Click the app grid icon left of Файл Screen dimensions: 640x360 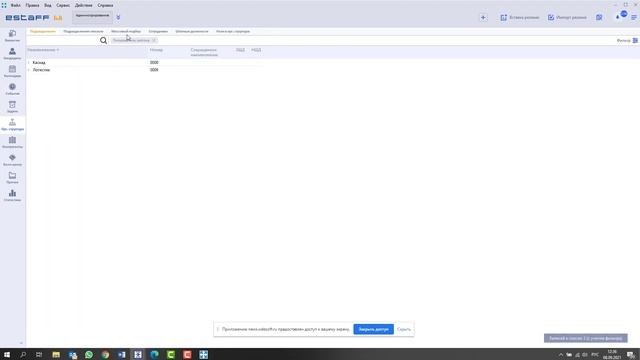coord(4,5)
